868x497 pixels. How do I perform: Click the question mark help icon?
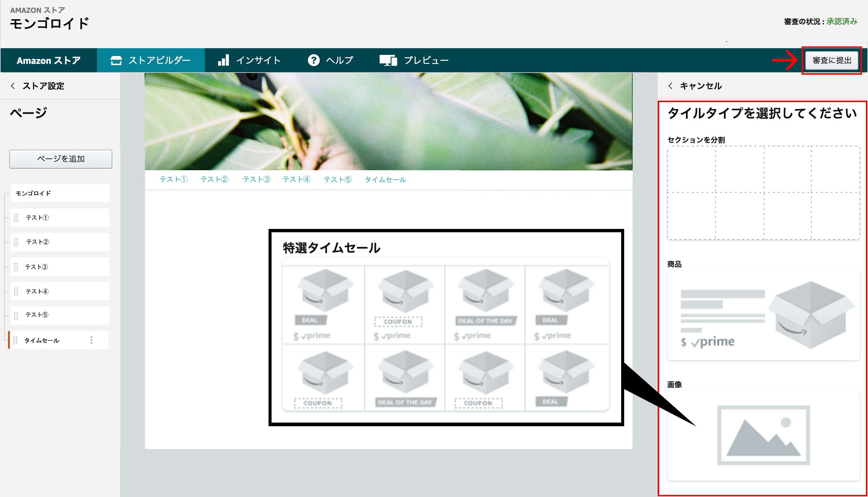pos(313,61)
